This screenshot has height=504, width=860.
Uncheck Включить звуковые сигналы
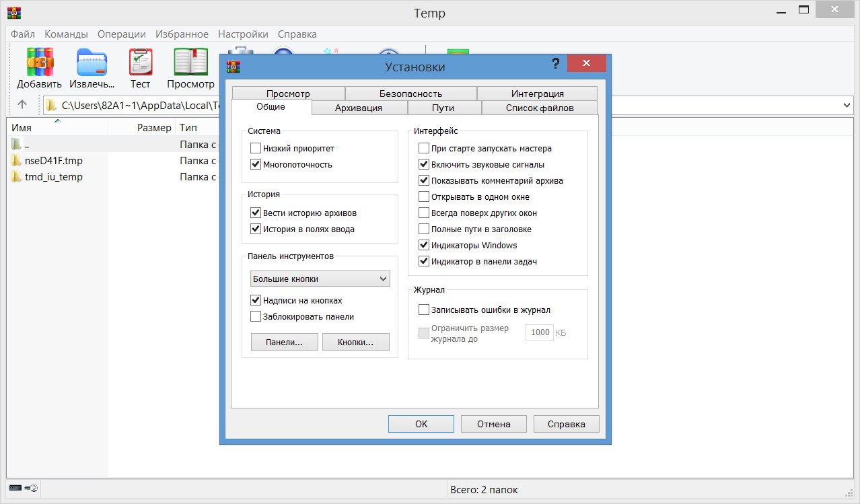pyautogui.click(x=424, y=165)
